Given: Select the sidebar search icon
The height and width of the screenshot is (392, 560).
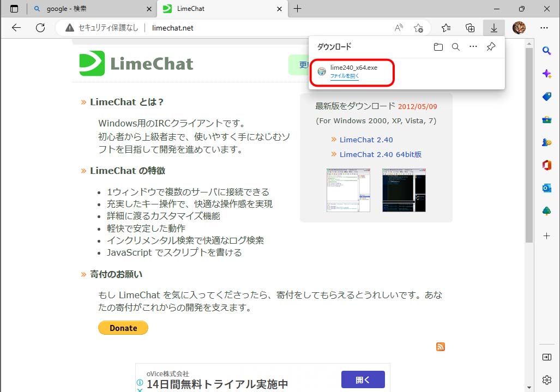Looking at the screenshot, I should 546,50.
